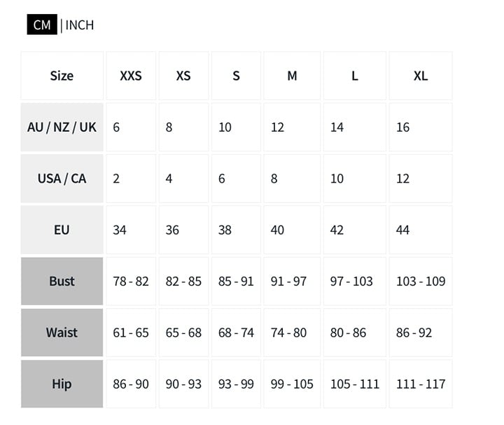Select the Bust row label

click(x=62, y=281)
